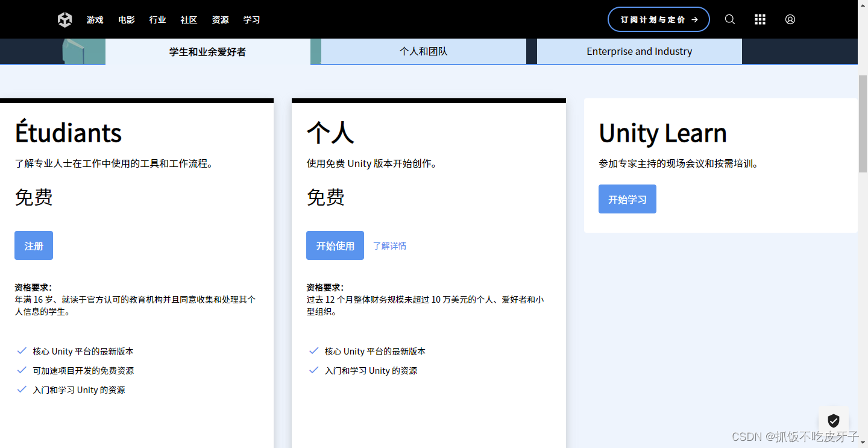Viewport: 868px width, 448px height.
Task: Open the 游戏 menu
Action: (x=95, y=20)
